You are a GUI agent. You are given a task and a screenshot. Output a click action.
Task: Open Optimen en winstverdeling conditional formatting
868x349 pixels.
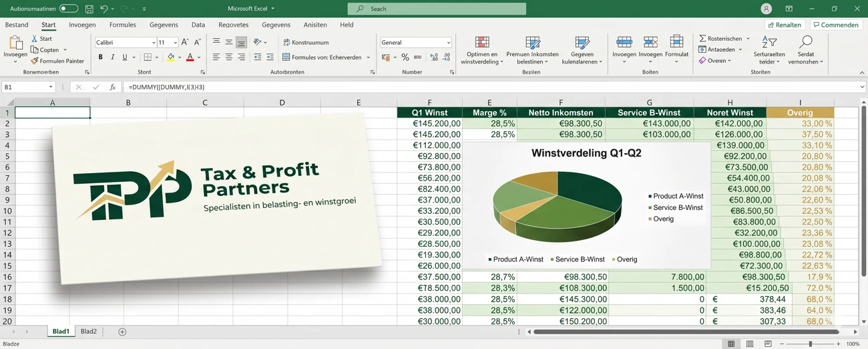click(482, 51)
